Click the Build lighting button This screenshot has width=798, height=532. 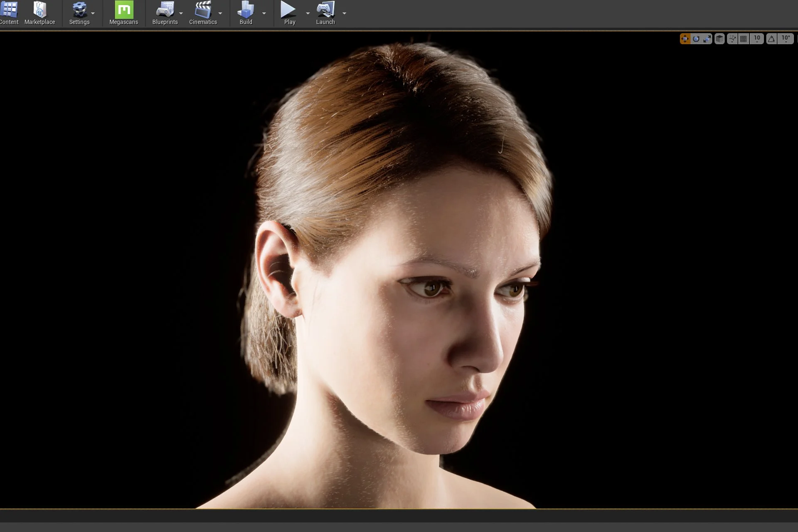tap(246, 13)
